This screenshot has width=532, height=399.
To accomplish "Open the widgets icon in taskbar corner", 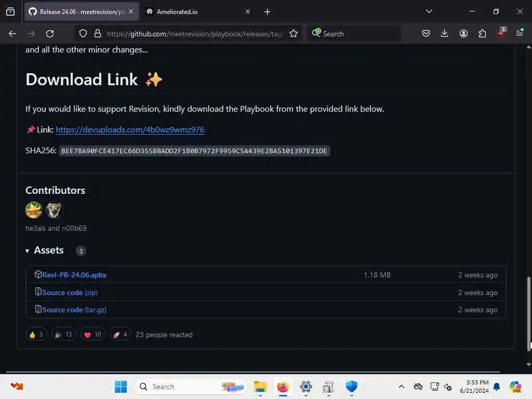I will pos(17,386).
